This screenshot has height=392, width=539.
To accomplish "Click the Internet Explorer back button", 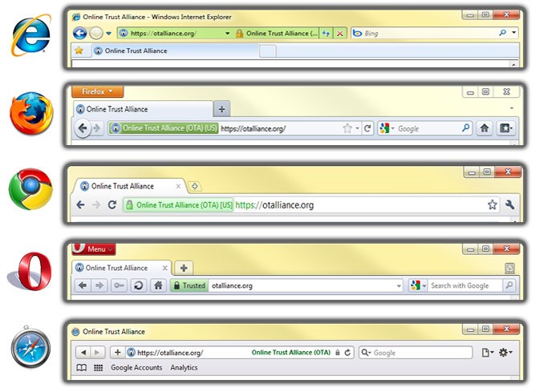I will pyautogui.click(x=79, y=34).
